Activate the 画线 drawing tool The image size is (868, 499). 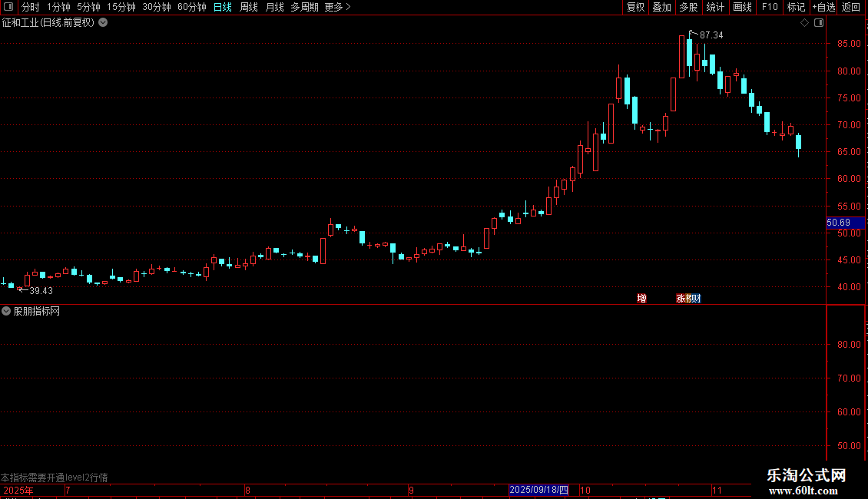(742, 7)
